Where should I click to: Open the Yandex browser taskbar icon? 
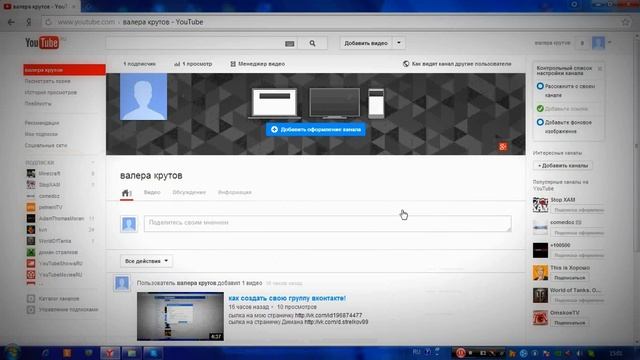110,353
